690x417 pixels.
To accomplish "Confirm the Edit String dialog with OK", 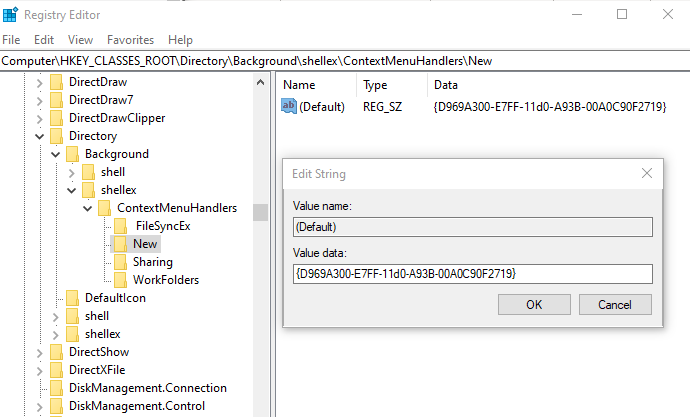I will pyautogui.click(x=534, y=304).
